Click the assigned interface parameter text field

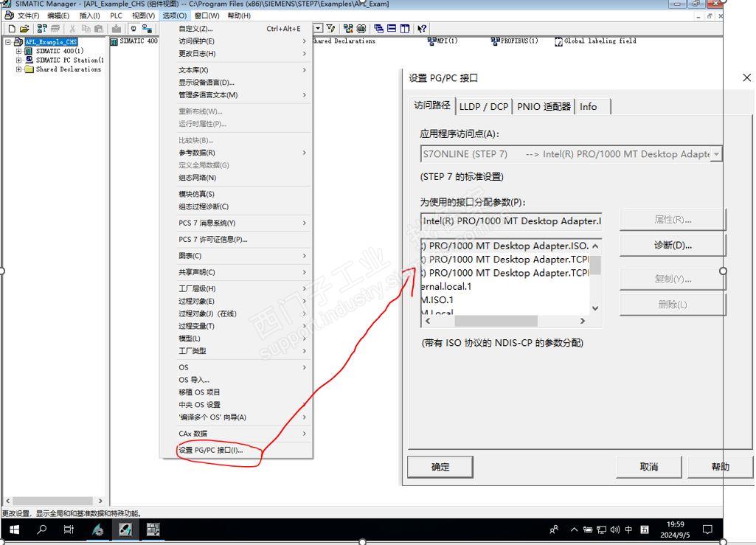coord(511,221)
